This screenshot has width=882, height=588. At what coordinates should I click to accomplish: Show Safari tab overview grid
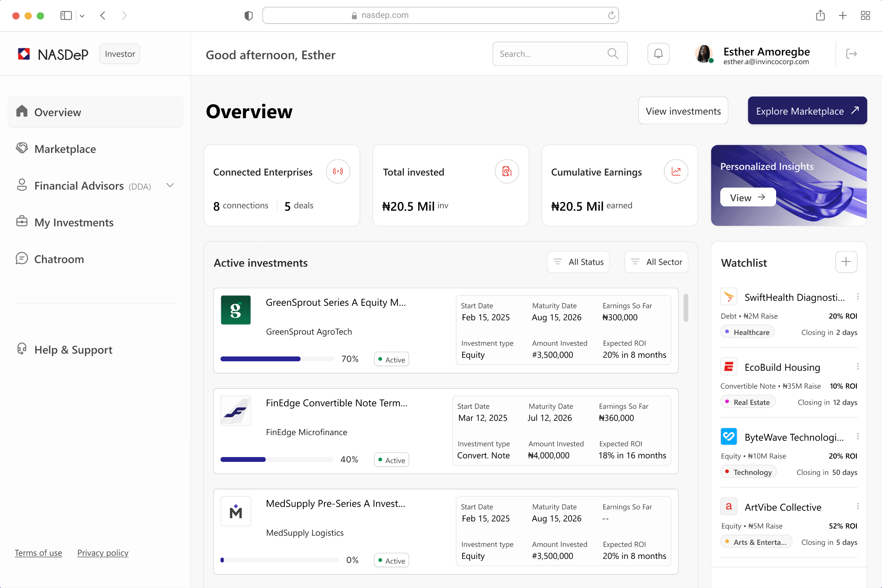point(865,16)
